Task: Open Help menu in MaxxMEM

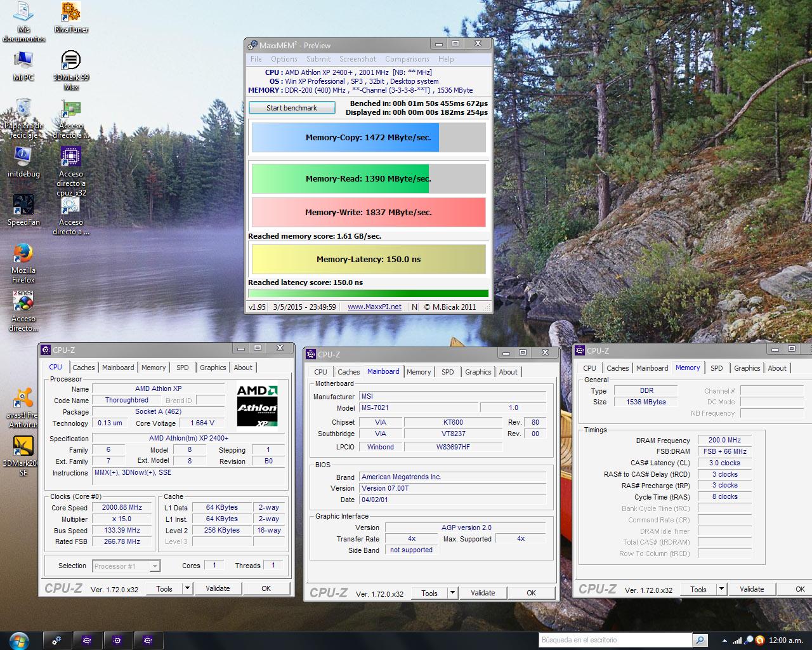Action: [x=446, y=59]
